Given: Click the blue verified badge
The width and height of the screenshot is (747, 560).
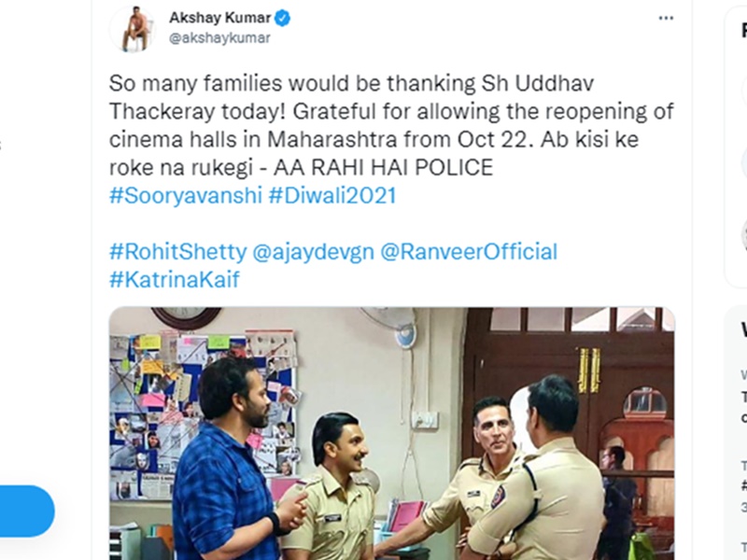Looking at the screenshot, I should [283, 18].
